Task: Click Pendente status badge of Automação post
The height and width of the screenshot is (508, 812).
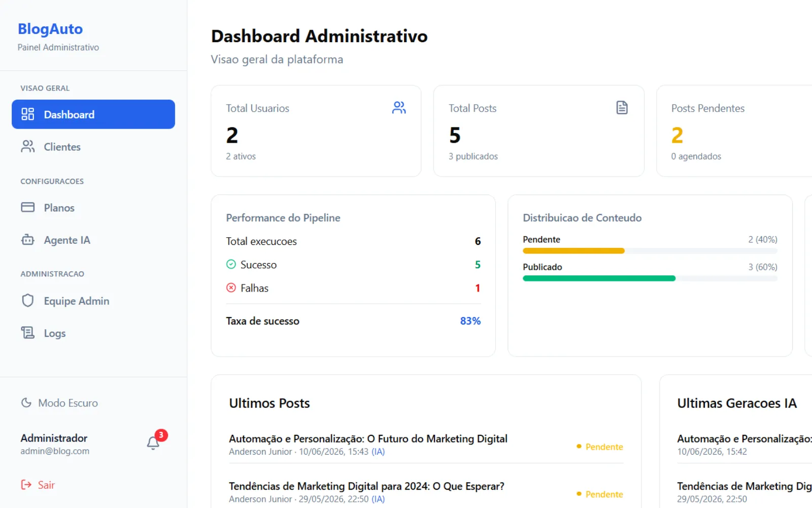Action: [x=599, y=447]
